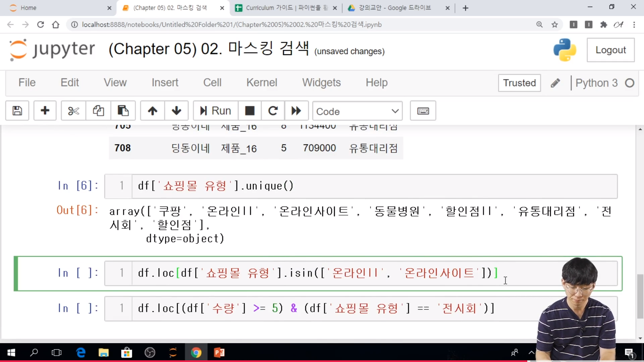
Task: Open the Insert menu
Action: coord(165,82)
